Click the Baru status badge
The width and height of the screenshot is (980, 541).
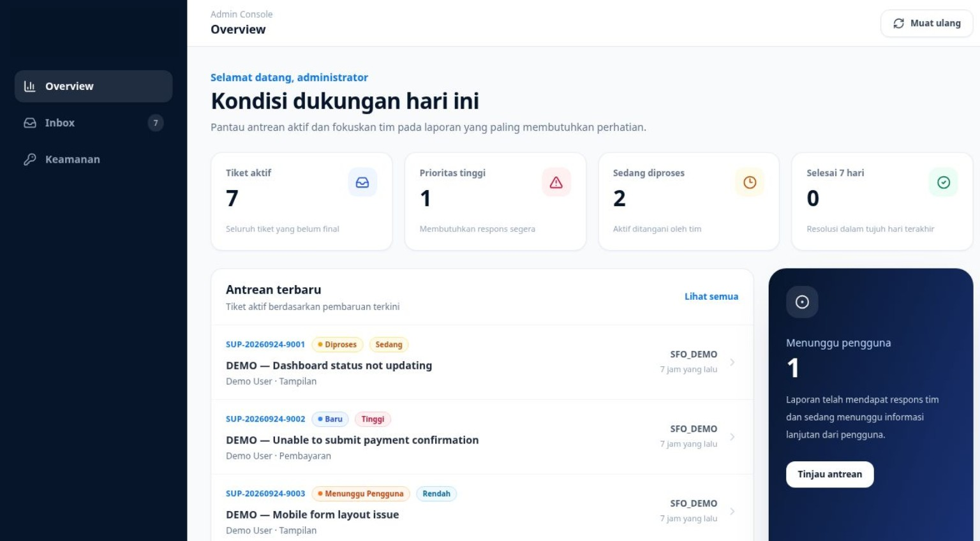click(330, 419)
